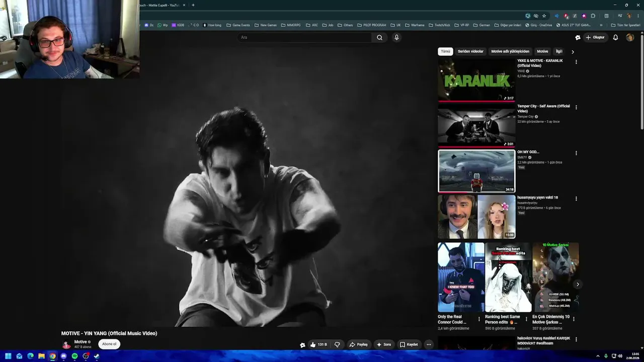Open Motive channel avatar
The width and height of the screenshot is (644, 362).
tap(66, 344)
